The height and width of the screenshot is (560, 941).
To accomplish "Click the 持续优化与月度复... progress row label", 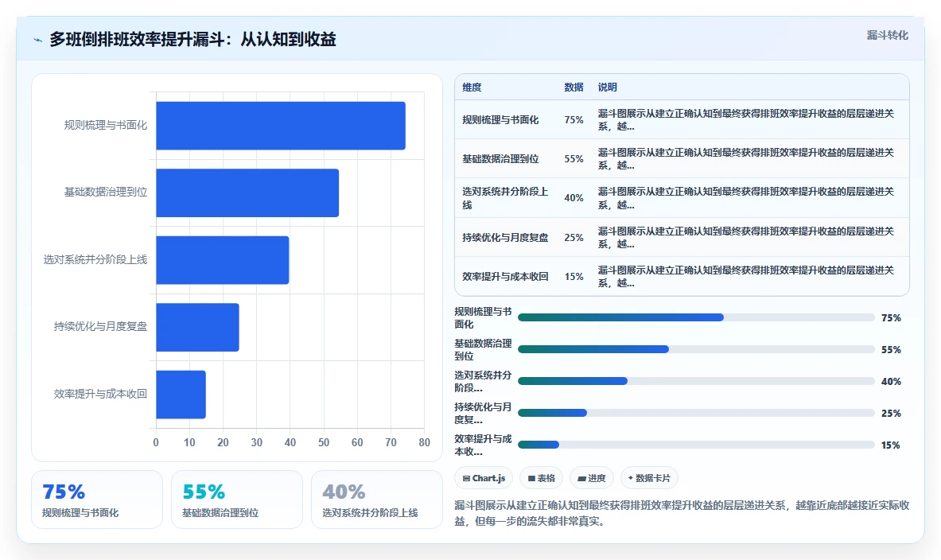I will 483,413.
